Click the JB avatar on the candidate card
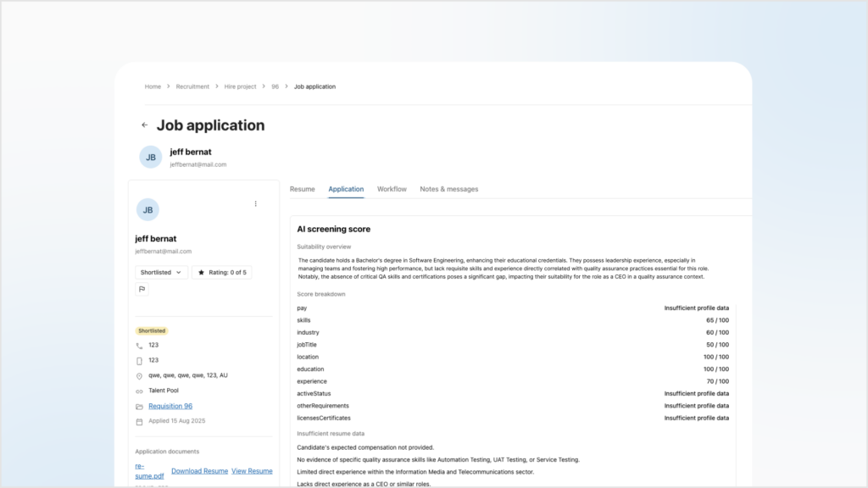868x488 pixels. coord(147,210)
